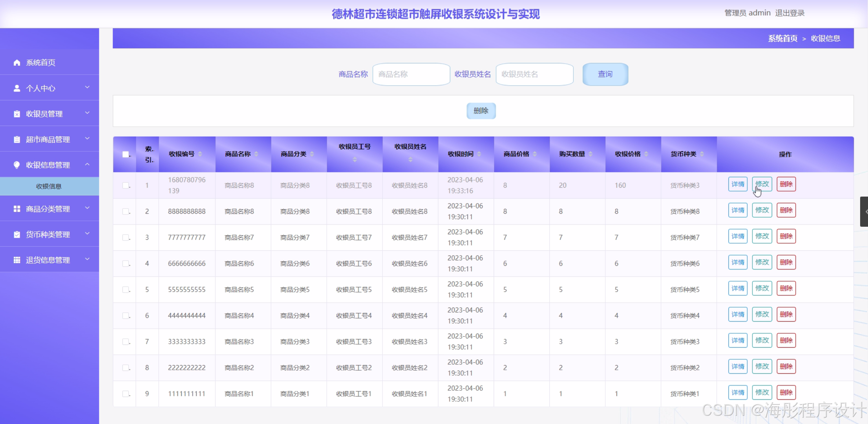This screenshot has width=868, height=424.
Task: Toggle the select-all checkbox in table header
Action: pyautogui.click(x=126, y=154)
